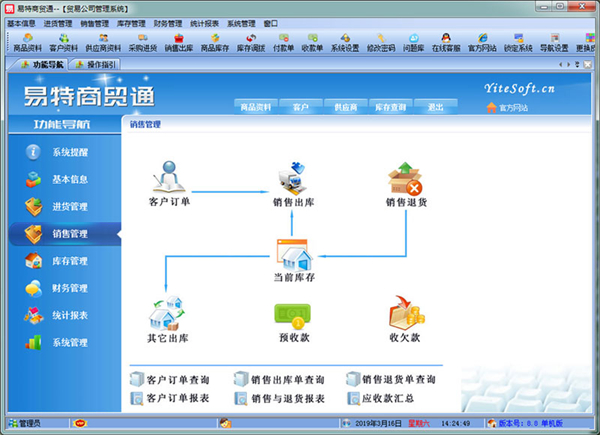600x435 pixels.
Task: Select 系统提醒 in the sidebar
Action: (x=64, y=152)
